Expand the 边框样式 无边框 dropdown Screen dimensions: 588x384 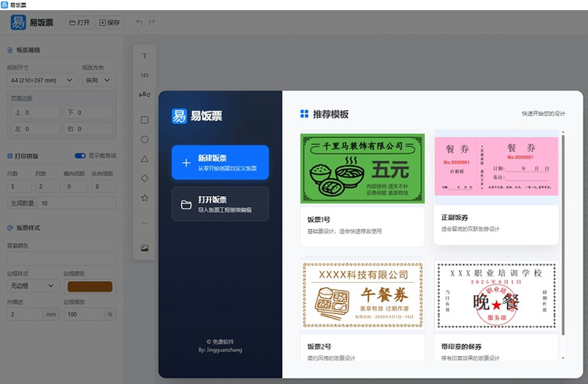(x=33, y=286)
